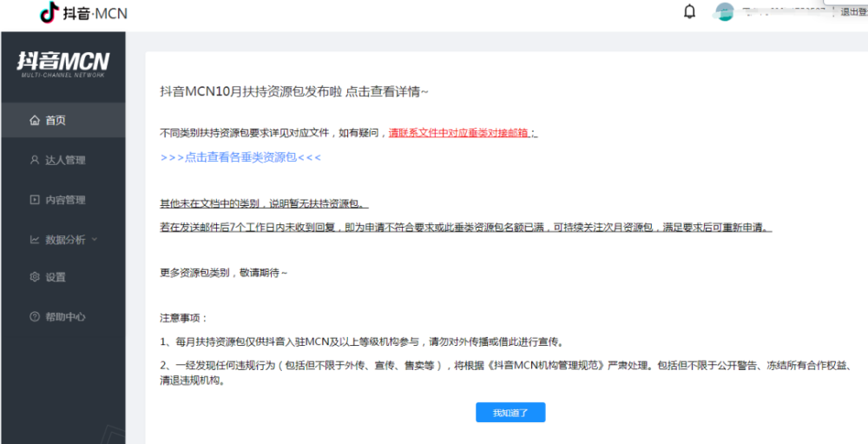Click red link 请联系文件中对应垂类对接邮箱
868x444 pixels.
[458, 133]
